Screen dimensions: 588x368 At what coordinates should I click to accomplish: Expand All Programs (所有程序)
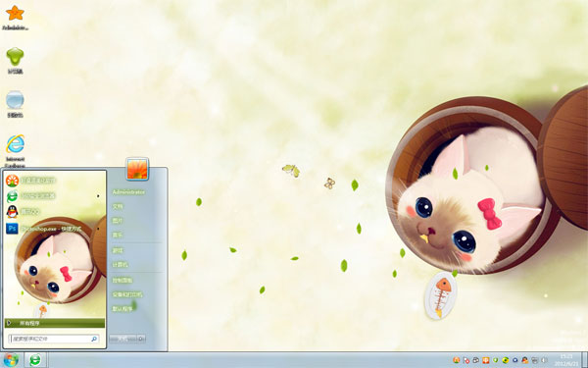pos(55,323)
